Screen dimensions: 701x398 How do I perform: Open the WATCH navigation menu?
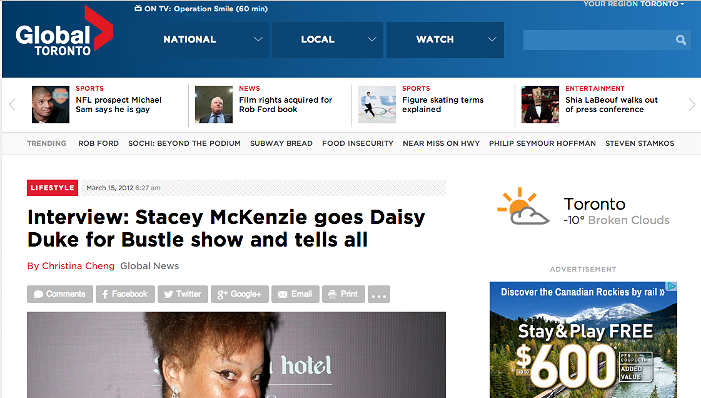pos(445,40)
